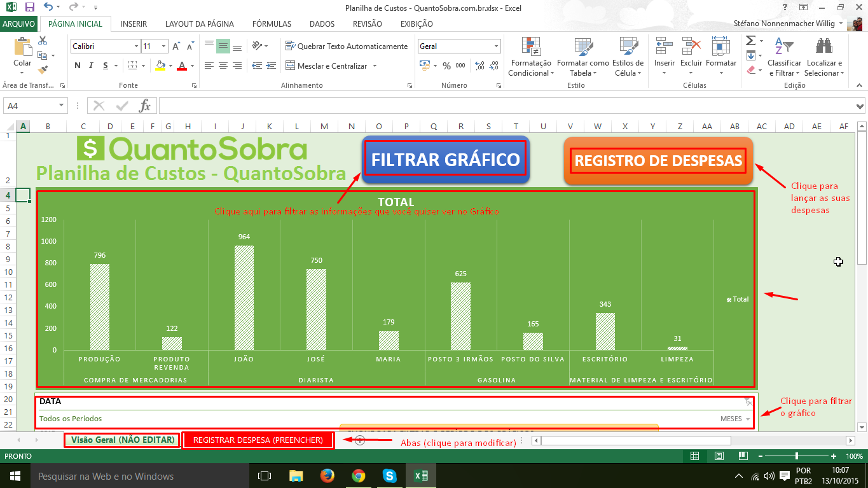Open Formatar como Tabela tool
The image size is (868, 488).
583,46
